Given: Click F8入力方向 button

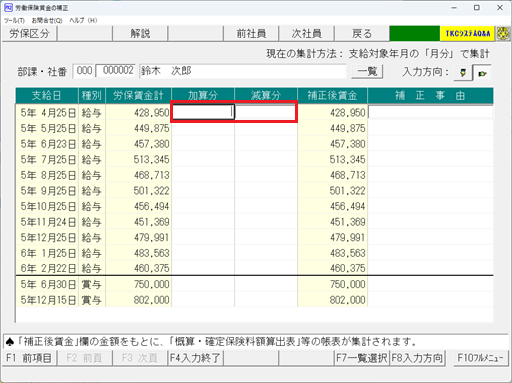Looking at the screenshot, I should click(x=417, y=358).
